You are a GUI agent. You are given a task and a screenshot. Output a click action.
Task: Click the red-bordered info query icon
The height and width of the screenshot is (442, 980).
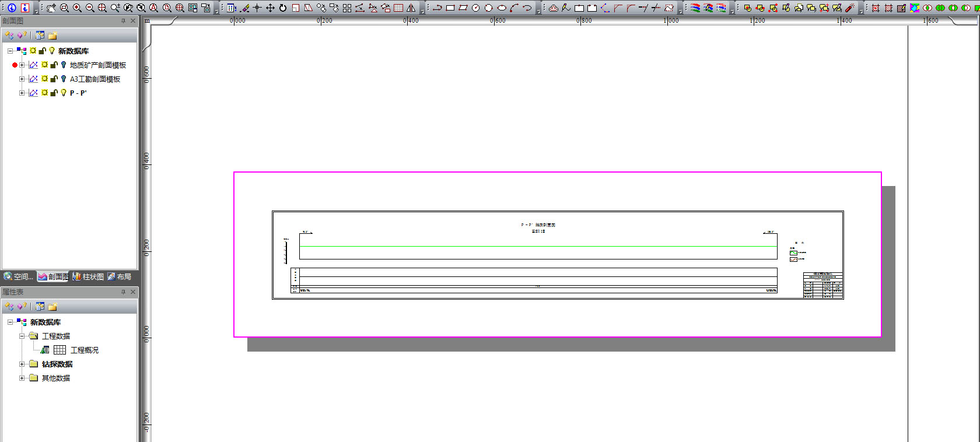click(24, 8)
